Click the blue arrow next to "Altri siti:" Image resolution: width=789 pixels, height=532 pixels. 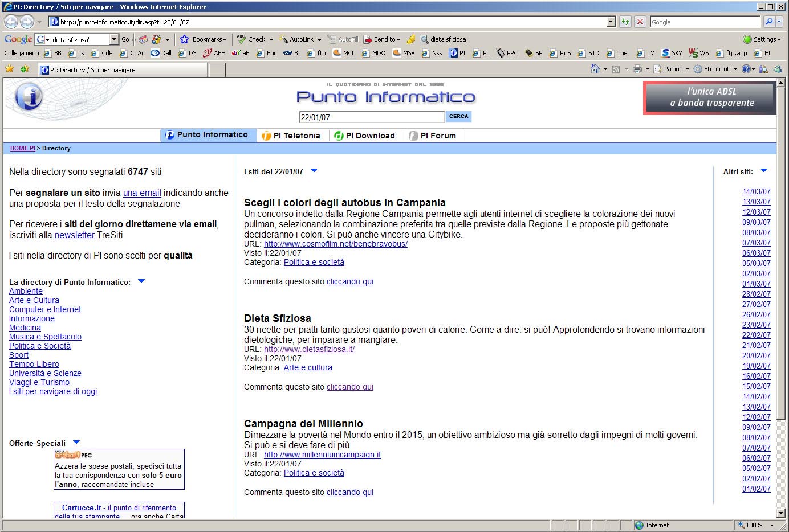(764, 171)
